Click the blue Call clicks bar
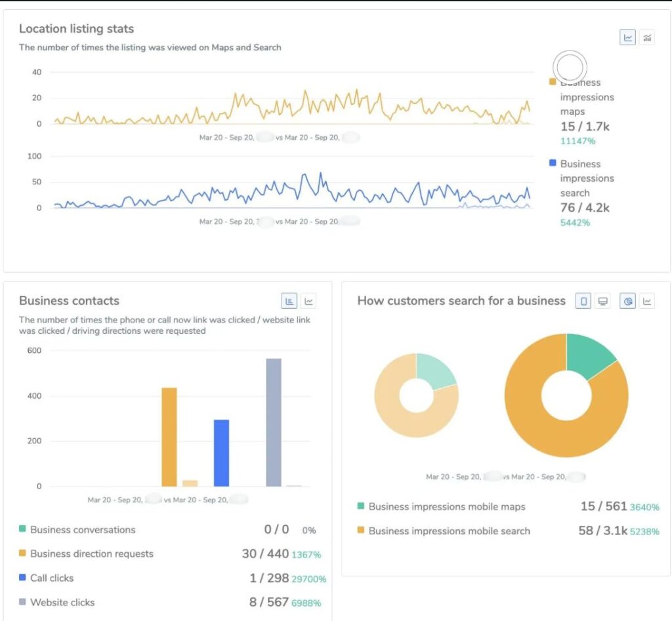672x621 pixels. pos(221,452)
